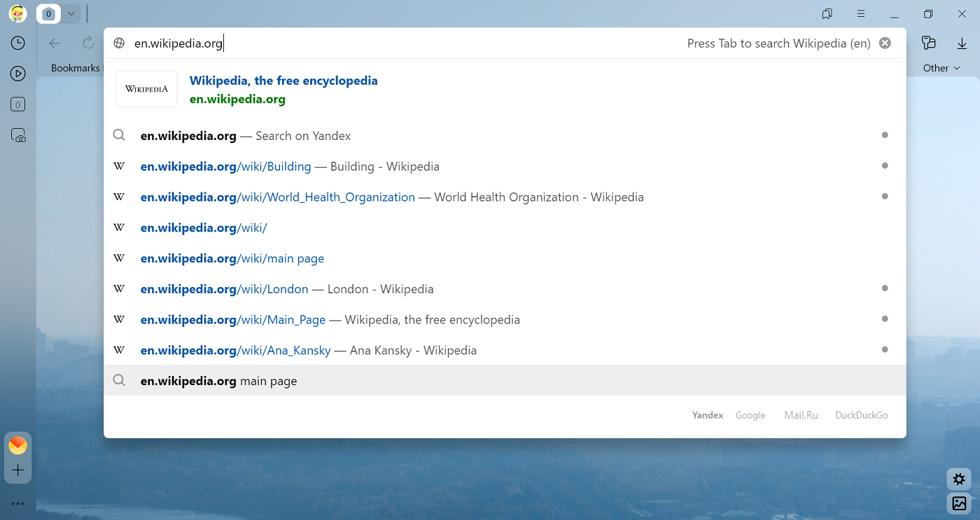Open the screenshot camera tool in sidebar

(18, 135)
